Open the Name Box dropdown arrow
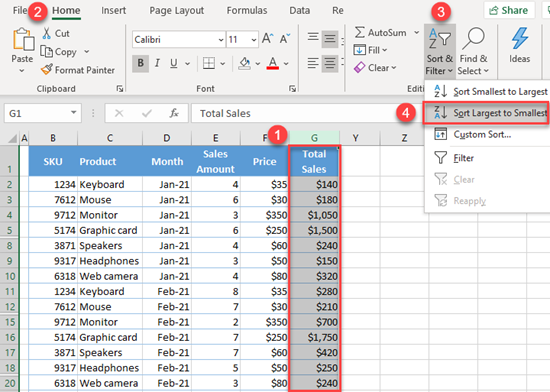This screenshot has height=392, width=550. click(73, 113)
